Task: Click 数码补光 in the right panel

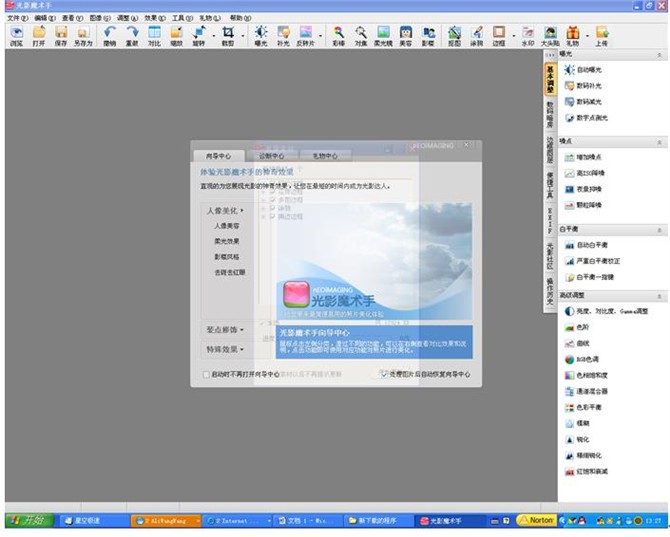Action: pos(583,86)
